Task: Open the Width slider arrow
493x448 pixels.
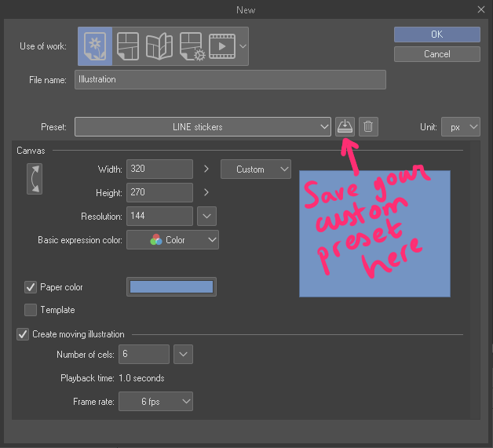Action: click(x=206, y=169)
